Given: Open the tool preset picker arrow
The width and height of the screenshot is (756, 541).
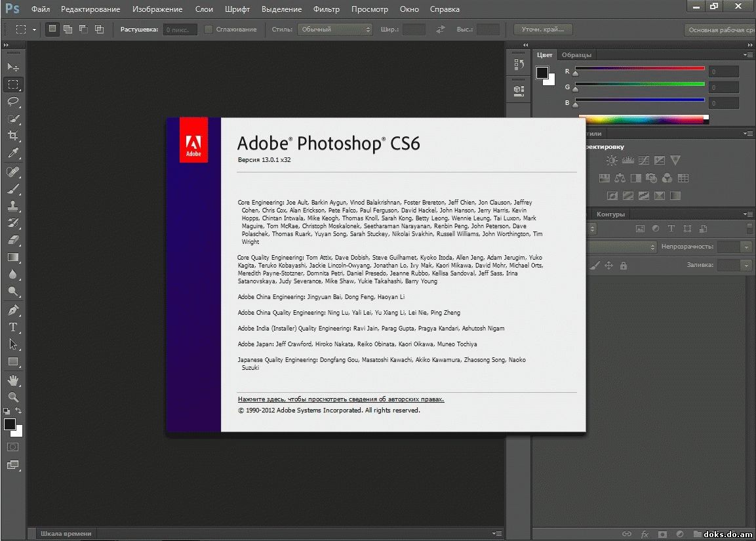Looking at the screenshot, I should click(34, 30).
